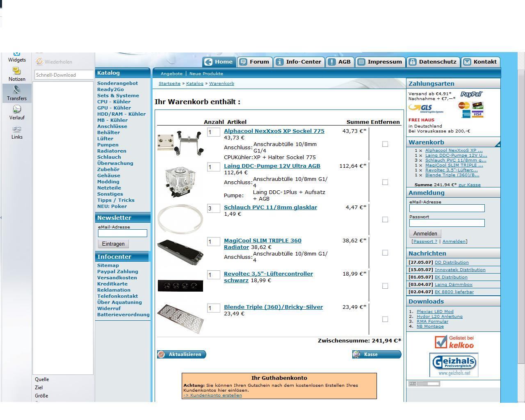Image resolution: width=525 pixels, height=420 pixels.
Task: Open Paypal Zahlung info link
Action: click(x=118, y=272)
